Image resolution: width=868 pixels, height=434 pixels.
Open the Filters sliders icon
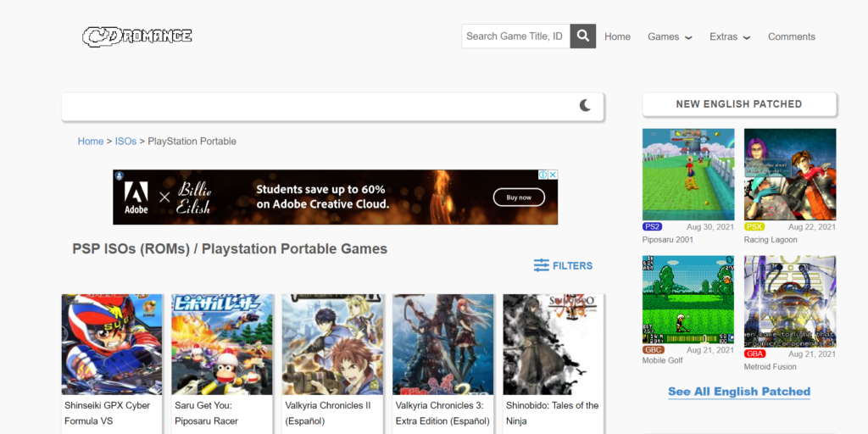point(542,265)
